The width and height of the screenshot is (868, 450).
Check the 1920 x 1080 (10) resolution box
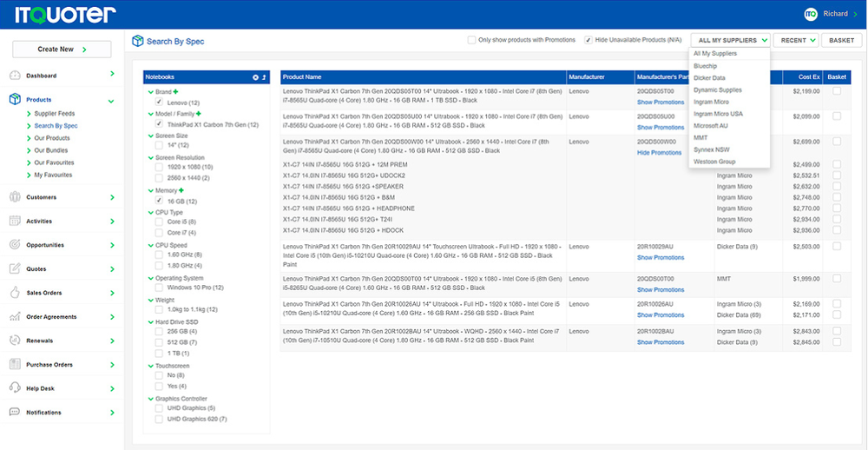click(159, 167)
